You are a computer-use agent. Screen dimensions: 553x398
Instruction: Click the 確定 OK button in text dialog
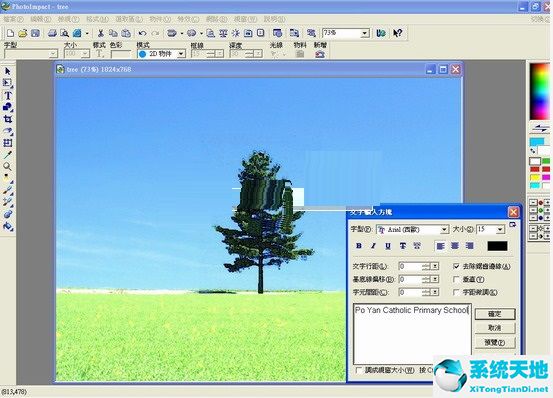click(x=495, y=314)
